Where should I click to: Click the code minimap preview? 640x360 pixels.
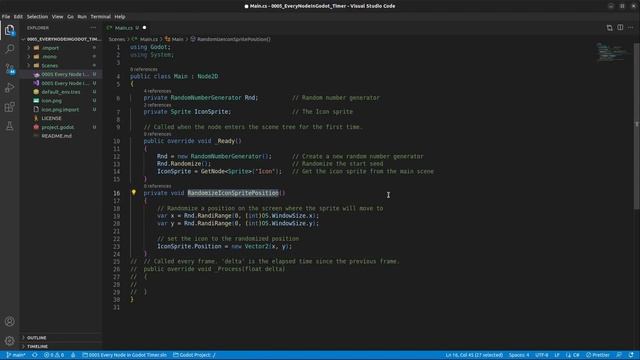point(612,52)
